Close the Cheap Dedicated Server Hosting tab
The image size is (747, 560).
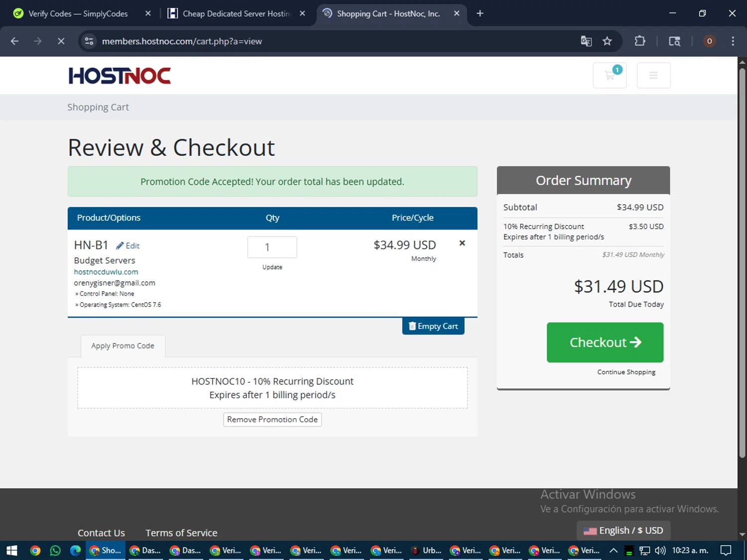(x=302, y=14)
